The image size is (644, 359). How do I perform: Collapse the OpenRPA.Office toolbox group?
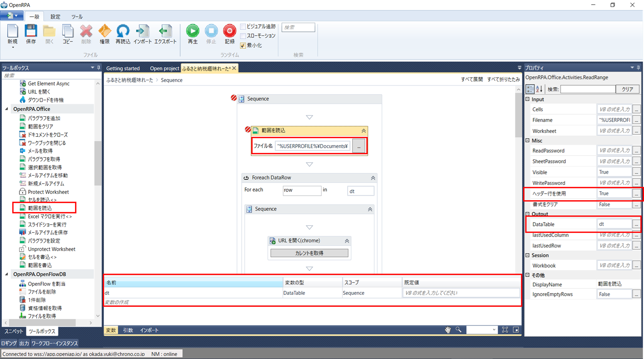coord(7,109)
